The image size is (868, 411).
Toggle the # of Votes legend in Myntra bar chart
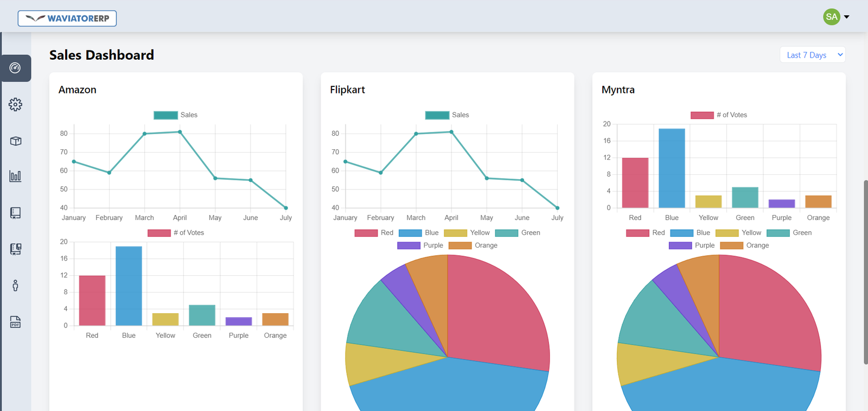click(x=719, y=115)
